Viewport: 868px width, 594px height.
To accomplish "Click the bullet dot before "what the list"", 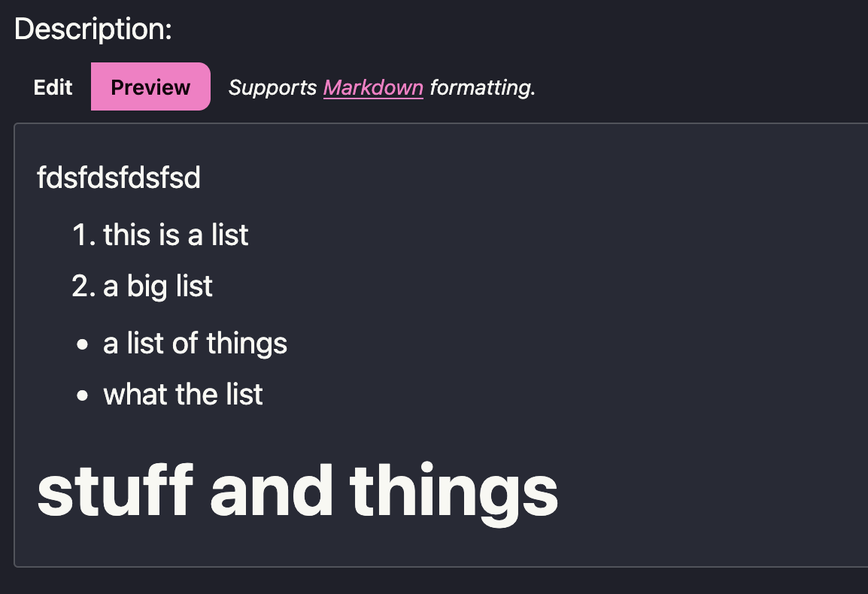I will [x=83, y=396].
